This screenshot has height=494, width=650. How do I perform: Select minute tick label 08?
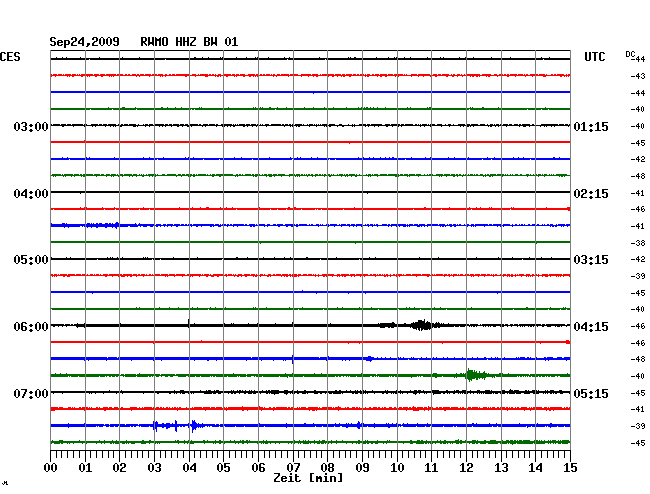coord(327,468)
